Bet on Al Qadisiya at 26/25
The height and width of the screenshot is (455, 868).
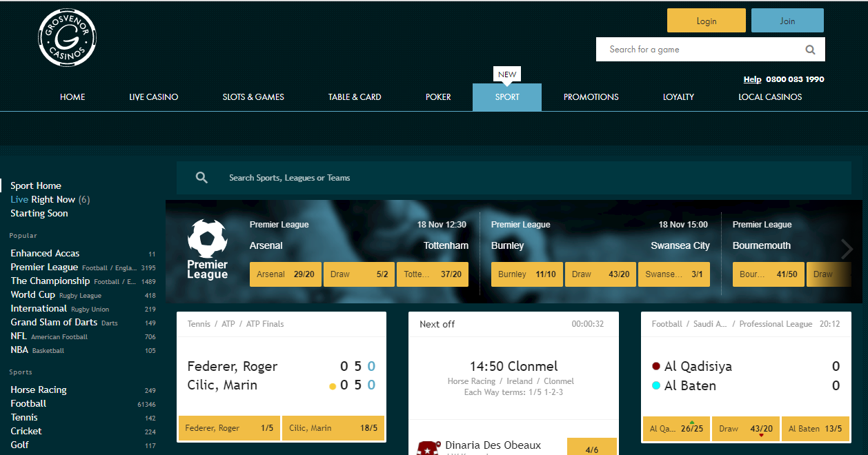[x=676, y=429]
